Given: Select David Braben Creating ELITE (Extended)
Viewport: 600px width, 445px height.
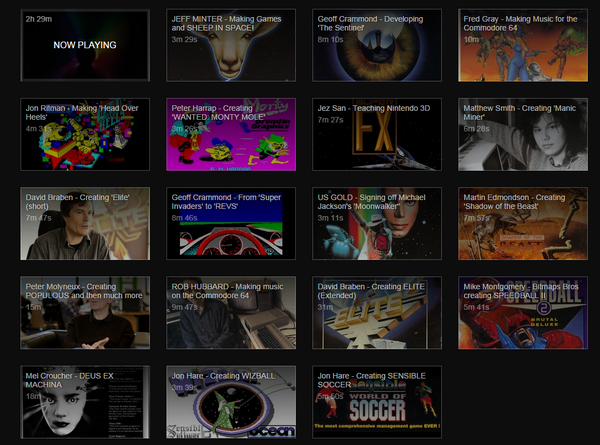Looking at the screenshot, I should [x=377, y=313].
